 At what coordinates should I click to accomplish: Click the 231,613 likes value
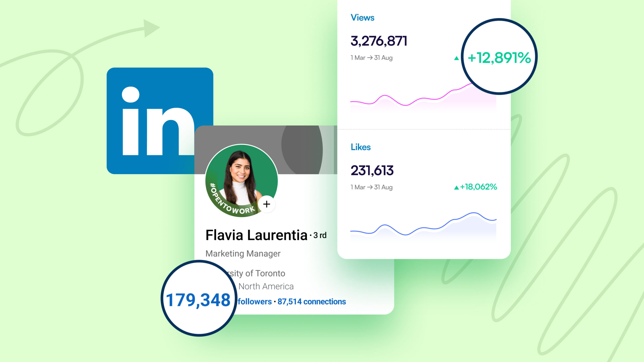(372, 170)
